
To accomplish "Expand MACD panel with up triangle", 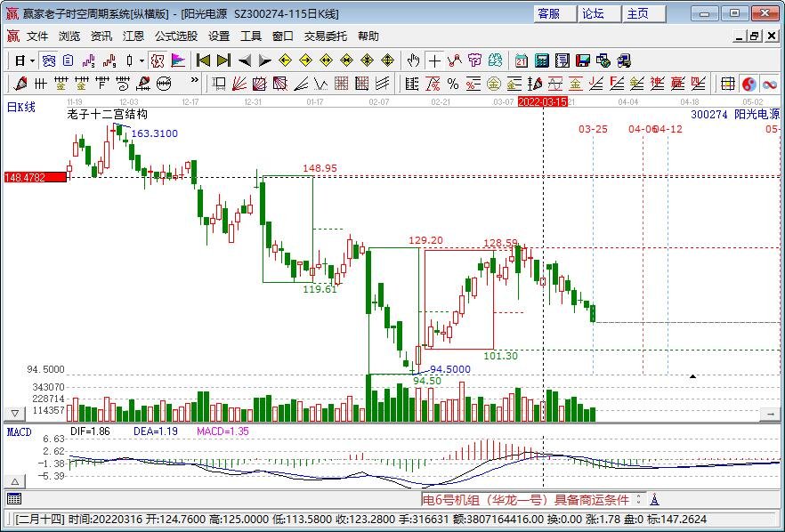I will (15, 482).
